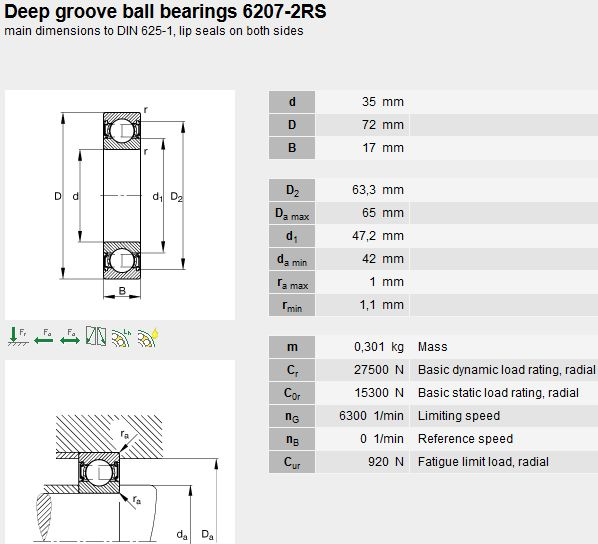Click the Mass description text
Image resolution: width=598 pixels, height=544 pixels.
432,347
